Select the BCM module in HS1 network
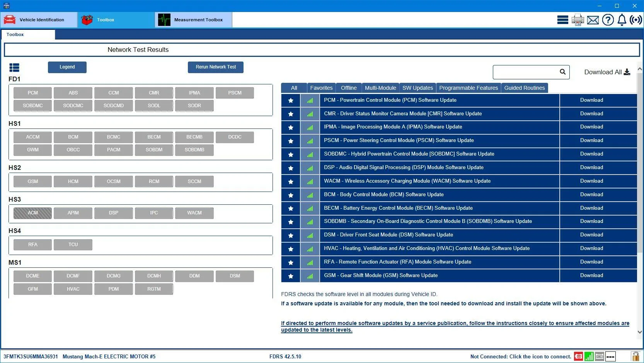The width and height of the screenshot is (644, 363). pyautogui.click(x=73, y=137)
